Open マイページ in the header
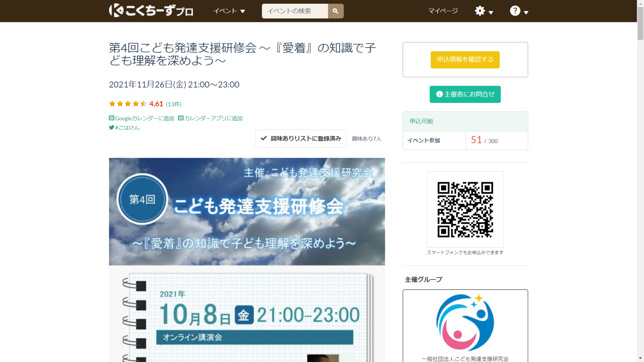The image size is (644, 362). [x=443, y=11]
